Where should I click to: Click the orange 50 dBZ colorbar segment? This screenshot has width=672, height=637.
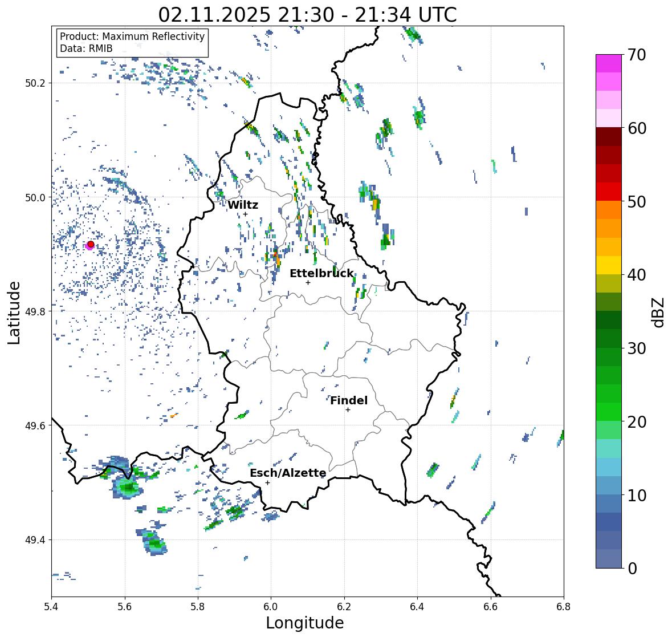[x=609, y=210]
